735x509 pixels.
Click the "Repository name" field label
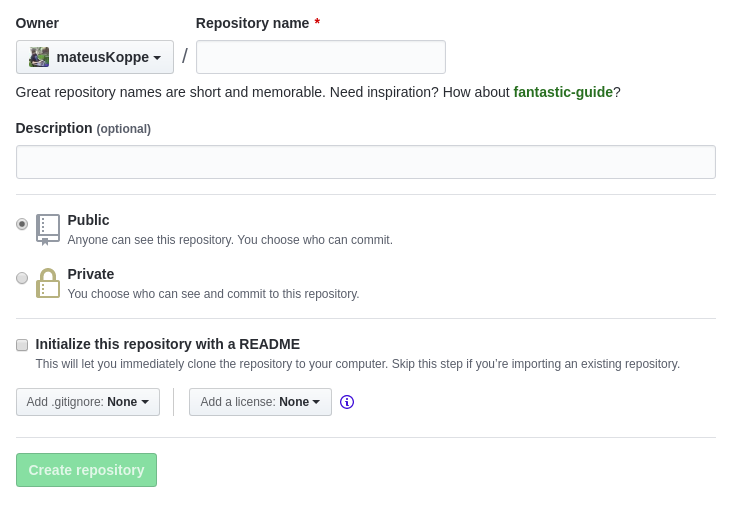click(253, 23)
